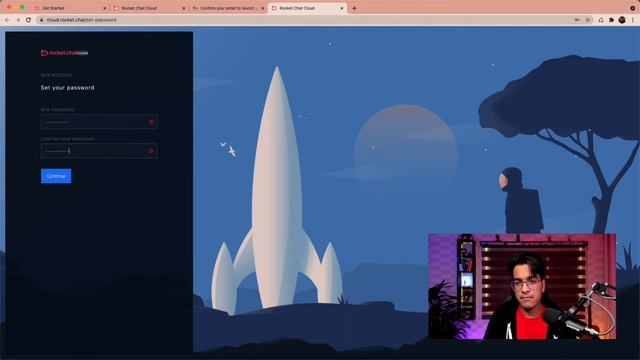
Task: Bookmark this page with the star
Action: point(588,20)
